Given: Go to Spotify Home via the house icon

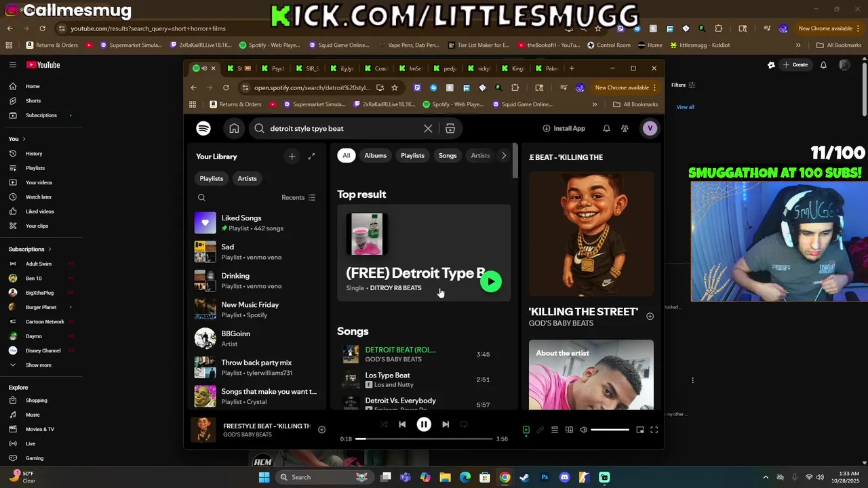Looking at the screenshot, I should pyautogui.click(x=234, y=128).
